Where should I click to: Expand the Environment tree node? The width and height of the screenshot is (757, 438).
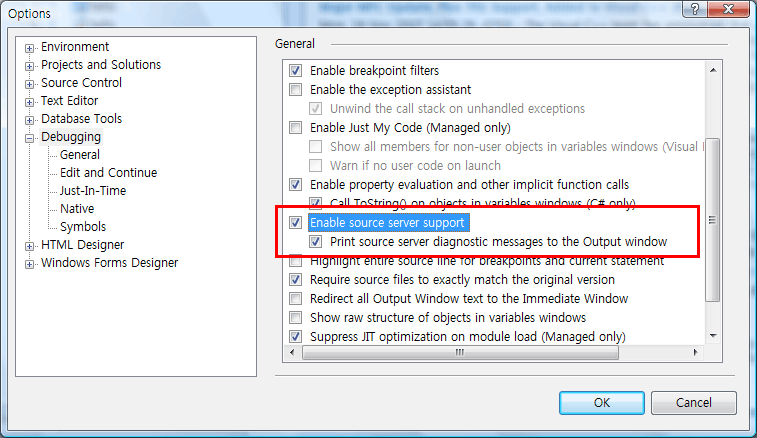tap(30, 47)
